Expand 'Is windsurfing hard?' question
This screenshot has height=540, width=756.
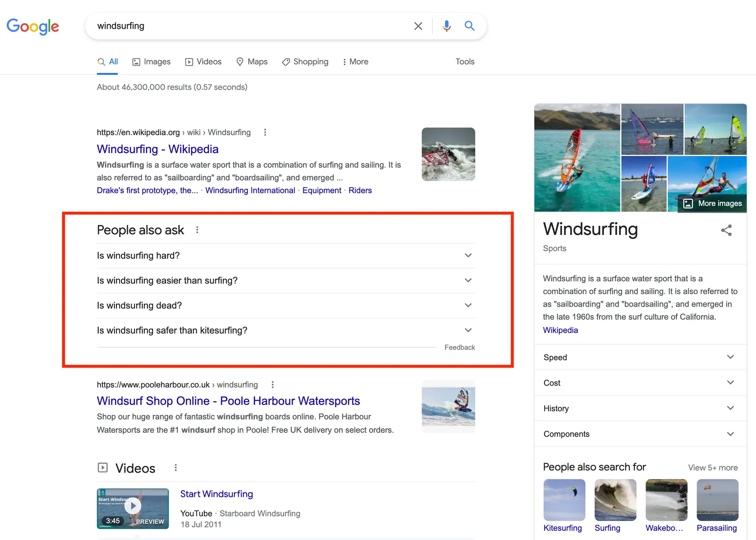point(285,256)
